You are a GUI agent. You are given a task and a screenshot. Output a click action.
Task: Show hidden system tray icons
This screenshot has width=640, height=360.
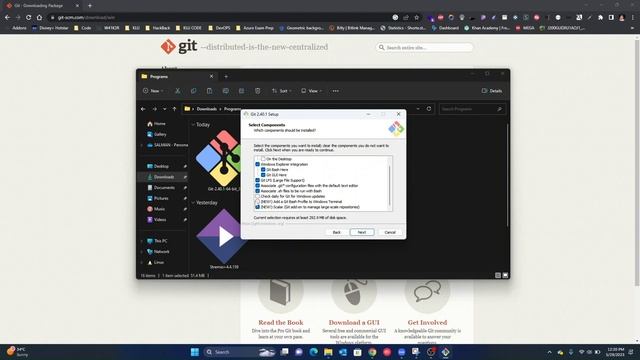click(x=549, y=352)
